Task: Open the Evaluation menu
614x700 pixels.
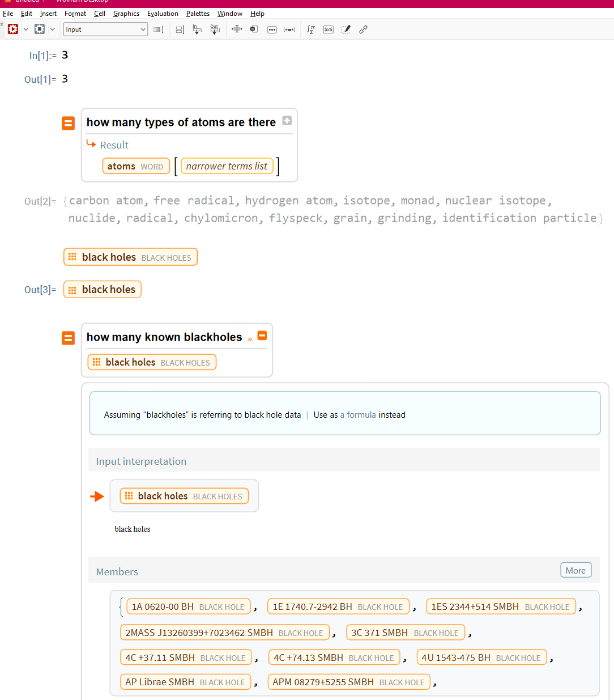Action: click(x=163, y=14)
